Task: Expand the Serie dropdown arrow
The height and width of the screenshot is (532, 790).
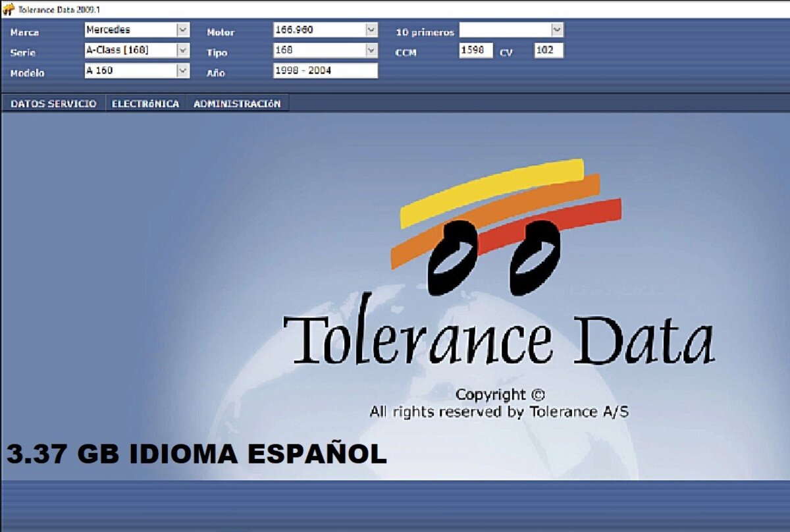Action: click(x=182, y=51)
